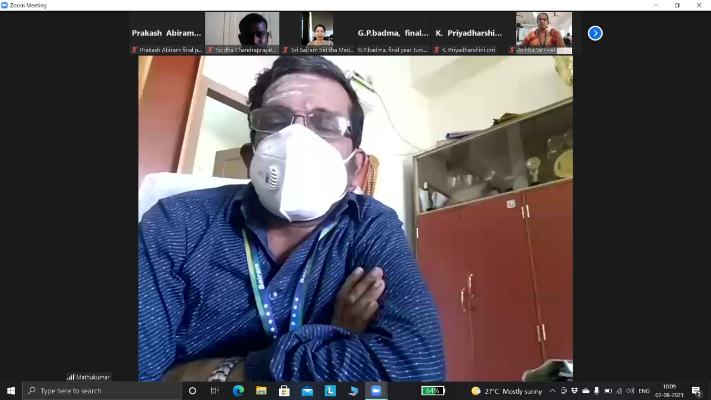711x400 pixels.
Task: Click the taskbar search box
Action: point(101,390)
